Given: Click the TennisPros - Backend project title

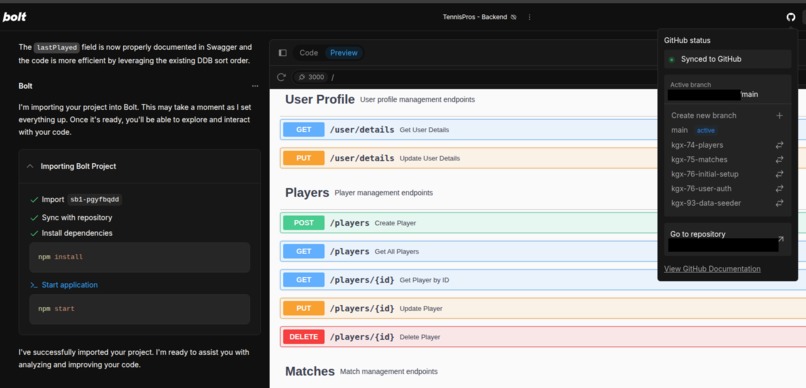Looking at the screenshot, I should [x=475, y=17].
